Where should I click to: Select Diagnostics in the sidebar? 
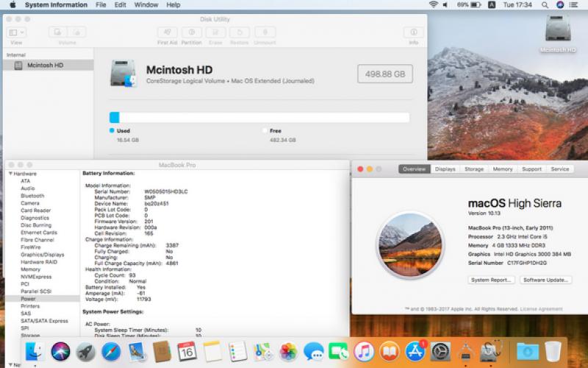click(x=35, y=218)
